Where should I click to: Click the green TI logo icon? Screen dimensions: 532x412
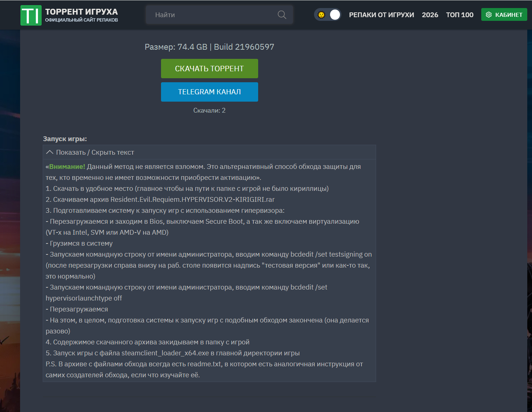click(x=31, y=15)
